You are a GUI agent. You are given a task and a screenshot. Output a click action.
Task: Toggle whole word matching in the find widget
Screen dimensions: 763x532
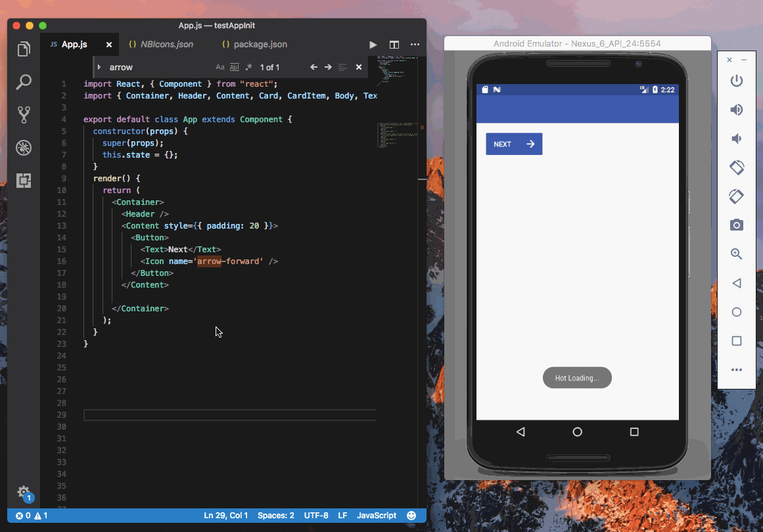coord(234,66)
